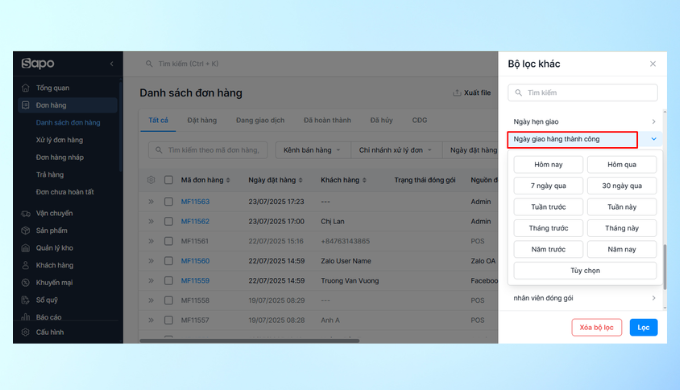Sort by Ngày đặt hàng column arrows
Screen dimensions: 680x390
[x=301, y=180]
